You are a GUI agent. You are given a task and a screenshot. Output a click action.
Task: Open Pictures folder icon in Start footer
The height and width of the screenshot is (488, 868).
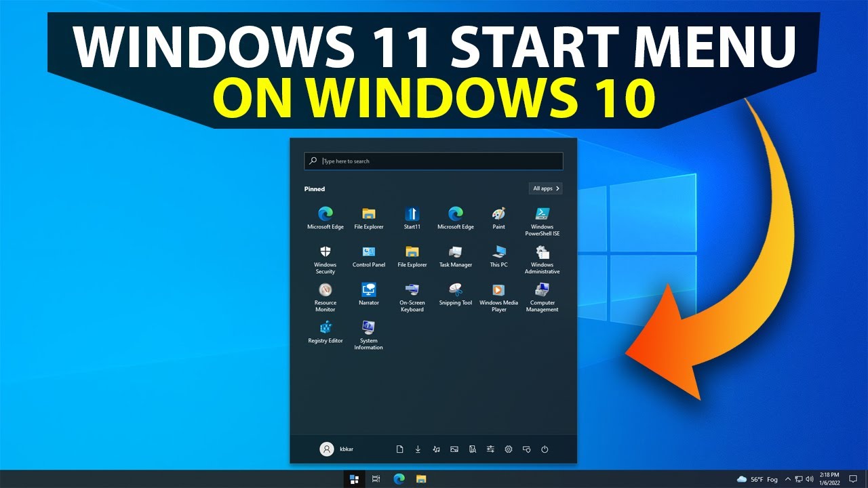pyautogui.click(x=454, y=449)
